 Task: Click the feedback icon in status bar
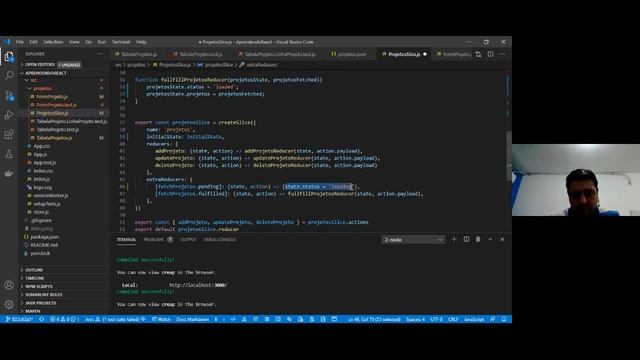(493, 319)
